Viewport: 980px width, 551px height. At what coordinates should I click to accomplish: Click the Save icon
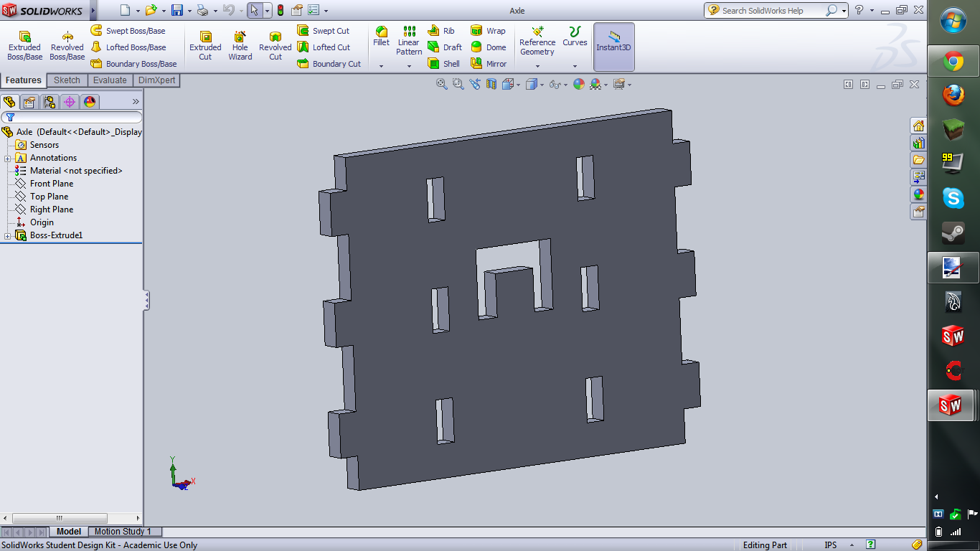point(176,10)
